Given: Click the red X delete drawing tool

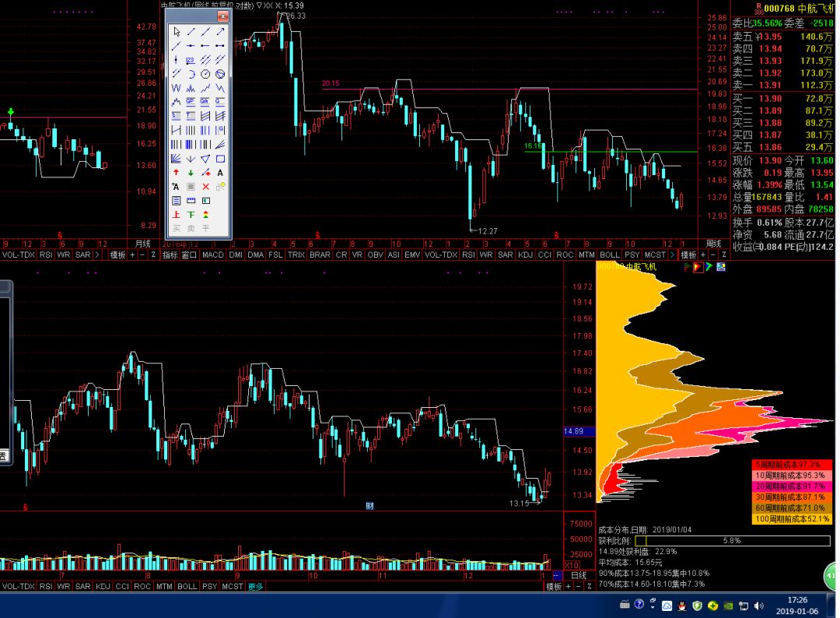Looking at the screenshot, I should [206, 186].
